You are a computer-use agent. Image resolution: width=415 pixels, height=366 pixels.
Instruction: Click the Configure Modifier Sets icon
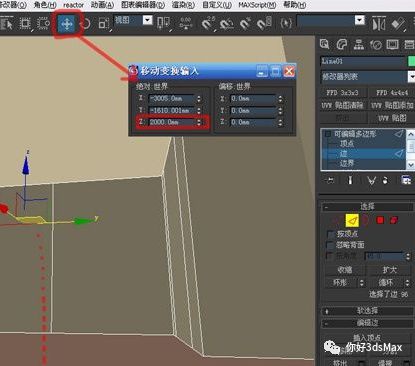(406, 180)
